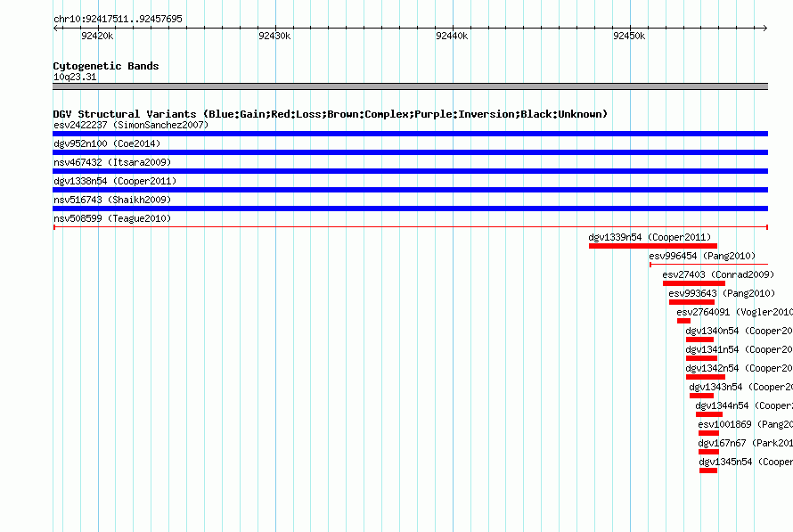This screenshot has height=532, width=793.
Task: Click nsv467432 (Itsara2009) label
Action: tap(112, 162)
